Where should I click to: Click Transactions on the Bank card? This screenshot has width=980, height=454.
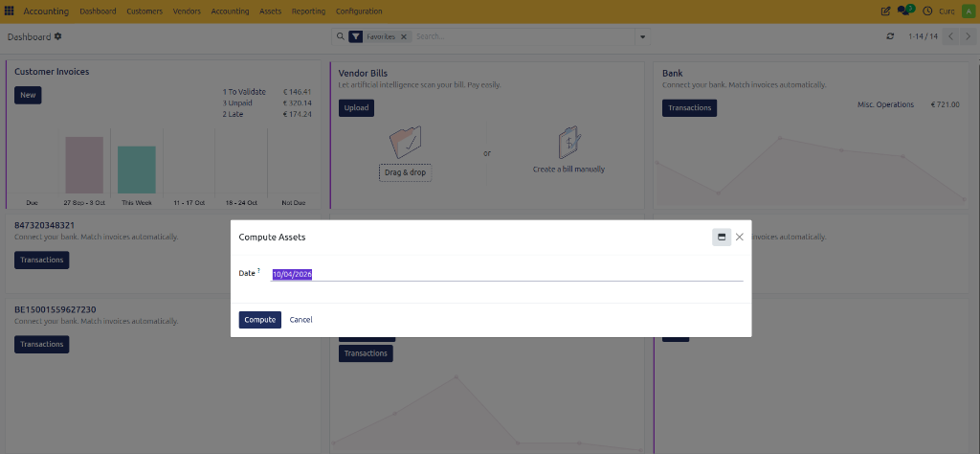coord(689,107)
